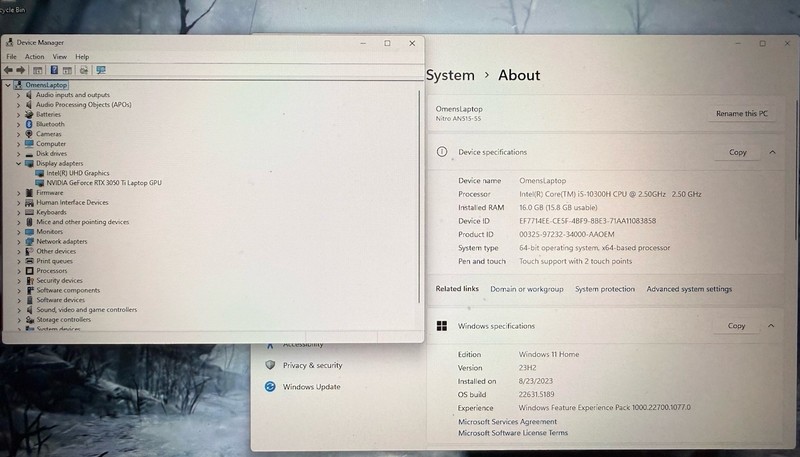
Task: Click the Cameras webcam icon
Action: point(29,134)
